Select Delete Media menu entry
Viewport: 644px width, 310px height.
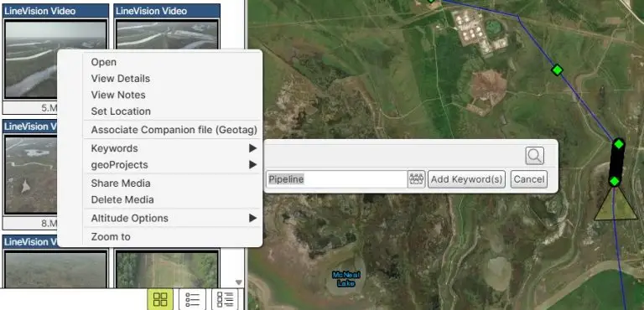[122, 199]
